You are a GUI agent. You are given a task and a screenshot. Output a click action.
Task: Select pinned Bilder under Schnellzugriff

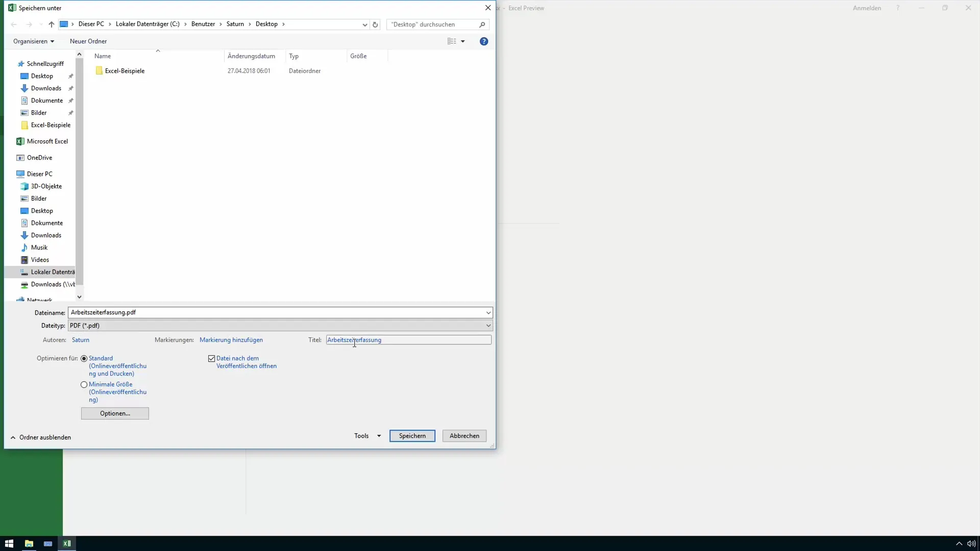pyautogui.click(x=39, y=113)
